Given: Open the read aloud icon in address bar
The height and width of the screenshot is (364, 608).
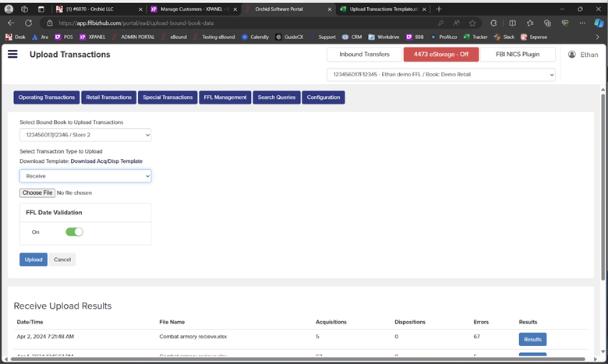Looking at the screenshot, I should click(456, 23).
